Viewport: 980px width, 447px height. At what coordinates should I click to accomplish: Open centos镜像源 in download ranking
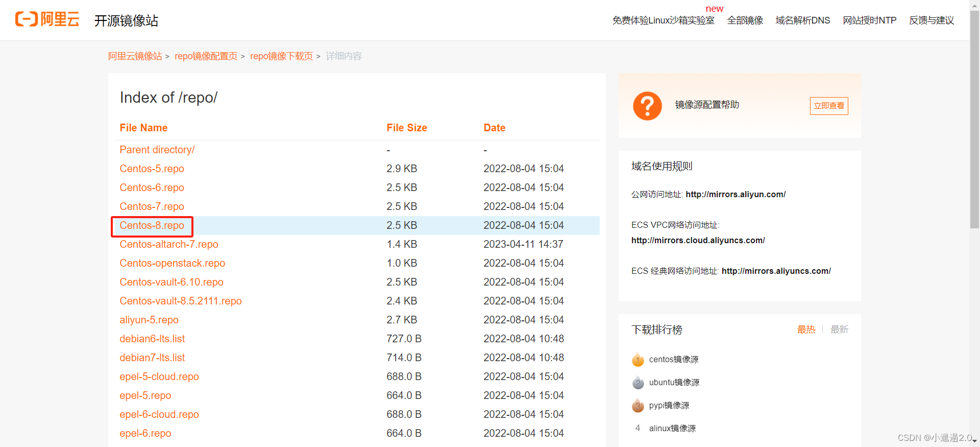coord(674,360)
